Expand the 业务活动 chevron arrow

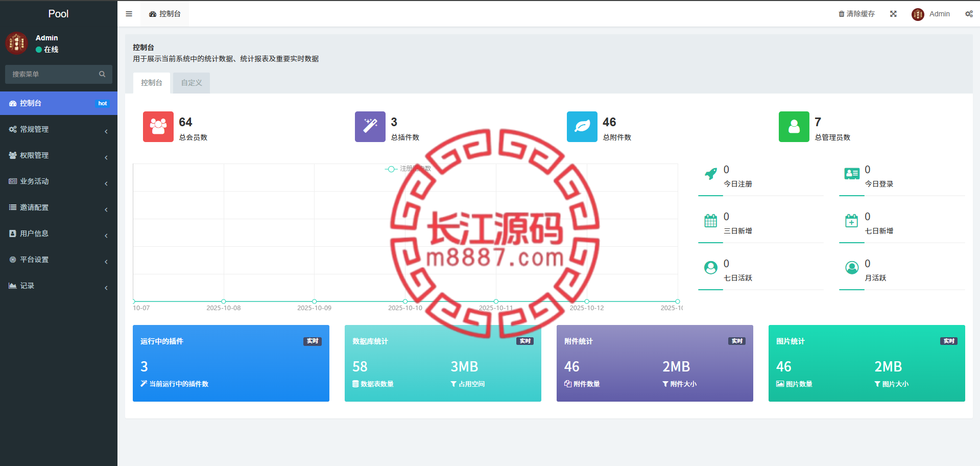(x=106, y=183)
